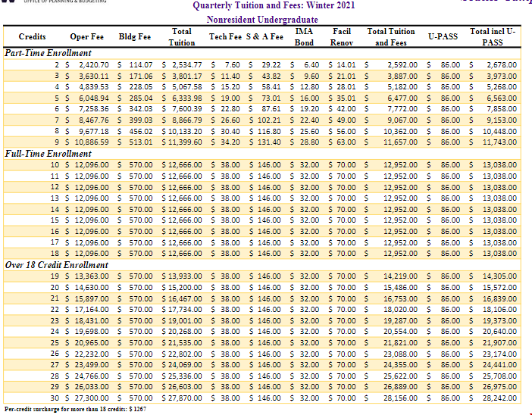Select the 'Bldg Fee' column header
The image size is (532, 415).
click(135, 36)
